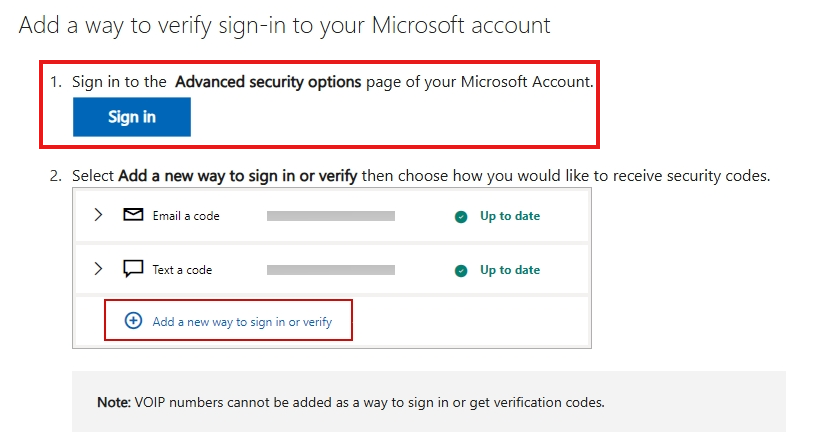Click the page heading about verifying sign-in
This screenshot has width=818, height=436.
284,25
